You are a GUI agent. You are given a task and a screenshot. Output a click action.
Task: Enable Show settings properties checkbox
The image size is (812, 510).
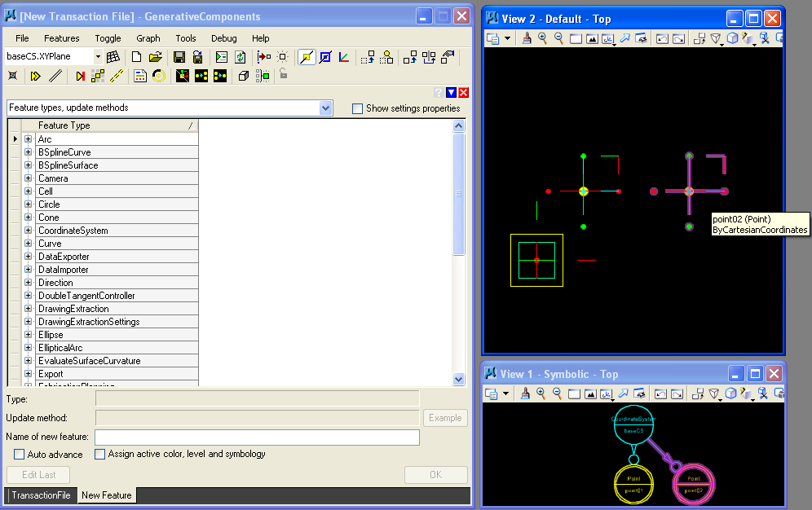[x=357, y=108]
